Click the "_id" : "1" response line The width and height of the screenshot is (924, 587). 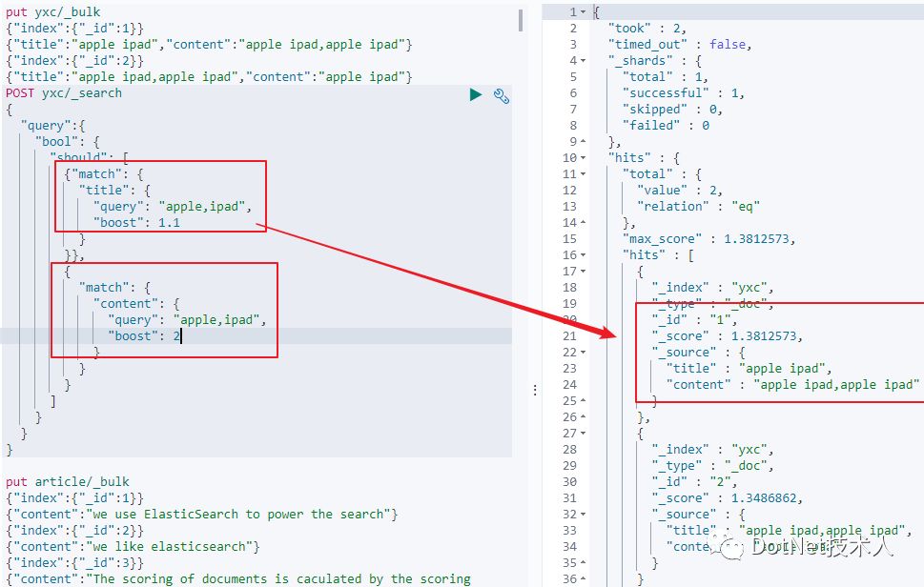click(x=693, y=319)
